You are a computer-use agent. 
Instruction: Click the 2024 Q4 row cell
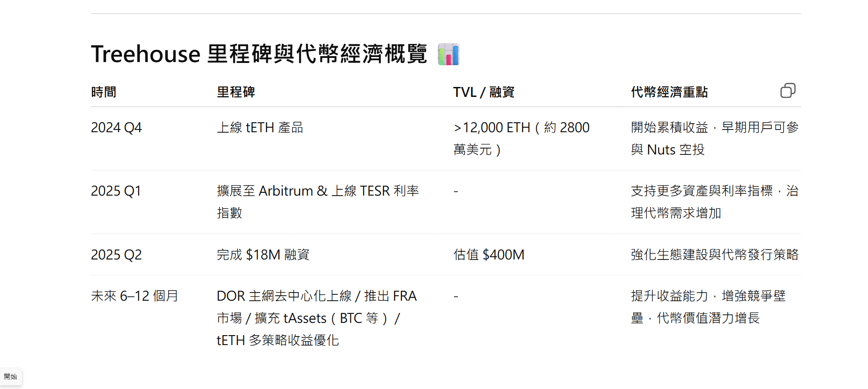tap(116, 128)
